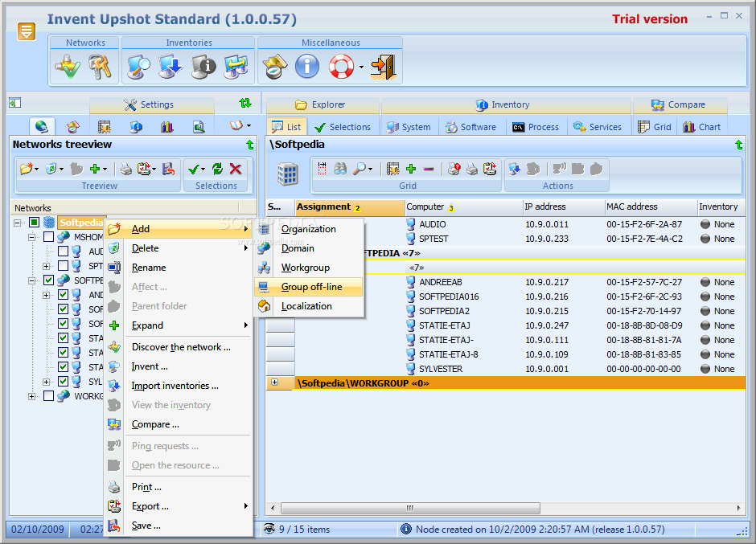This screenshot has height=544, width=756.
Task: Open the orange application menu button
Action: [26, 31]
